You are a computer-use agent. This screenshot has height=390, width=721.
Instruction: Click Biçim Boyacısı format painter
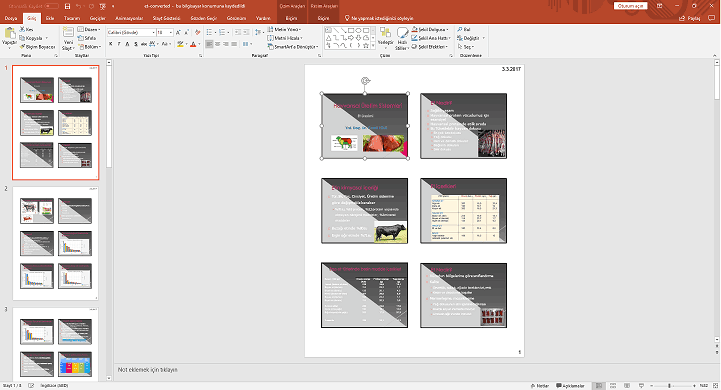[37, 47]
